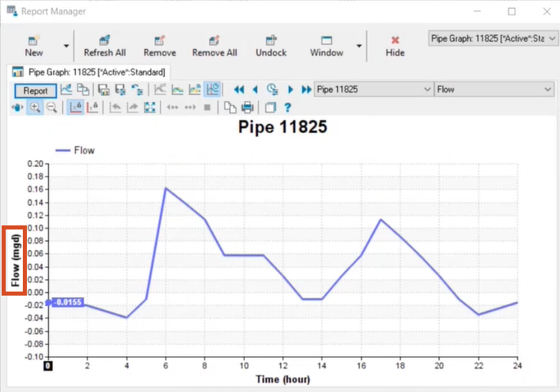
Task: Step forward one time step
Action: (x=291, y=89)
